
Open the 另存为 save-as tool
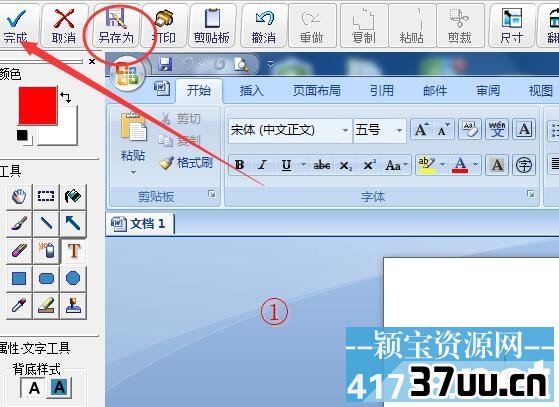coord(116,26)
